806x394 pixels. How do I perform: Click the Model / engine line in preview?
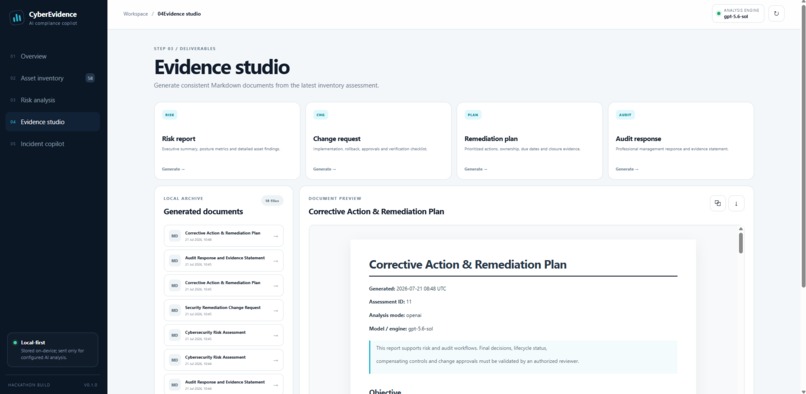(x=401, y=328)
